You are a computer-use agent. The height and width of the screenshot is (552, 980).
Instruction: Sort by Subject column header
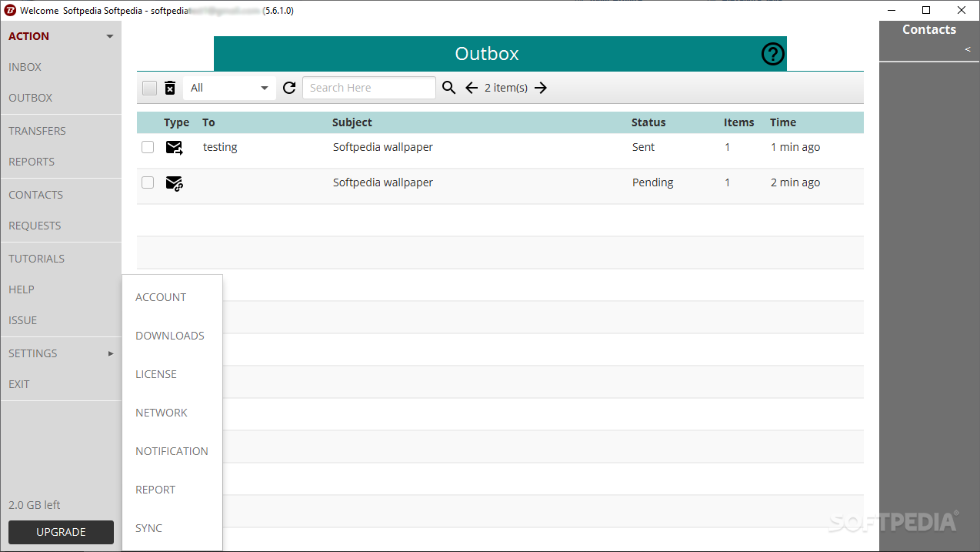[352, 122]
